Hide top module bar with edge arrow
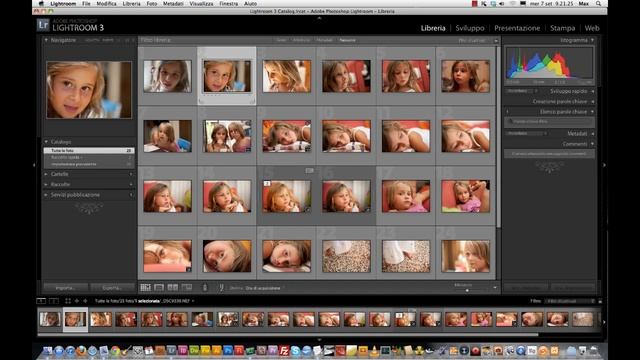Viewport: 640px width, 360px height. [319, 18]
